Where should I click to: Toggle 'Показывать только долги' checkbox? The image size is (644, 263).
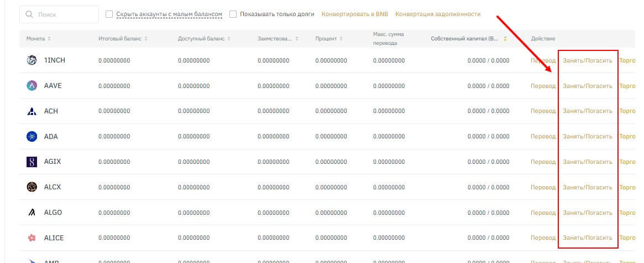[x=233, y=14]
